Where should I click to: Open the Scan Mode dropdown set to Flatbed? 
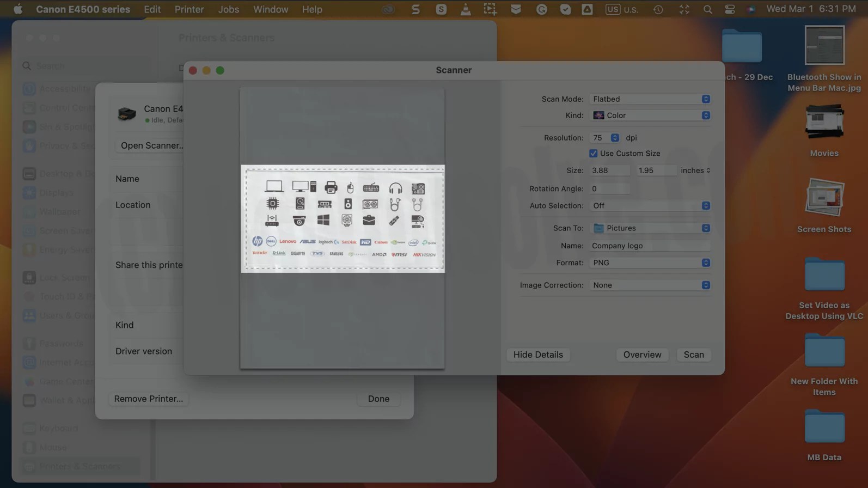pyautogui.click(x=650, y=99)
